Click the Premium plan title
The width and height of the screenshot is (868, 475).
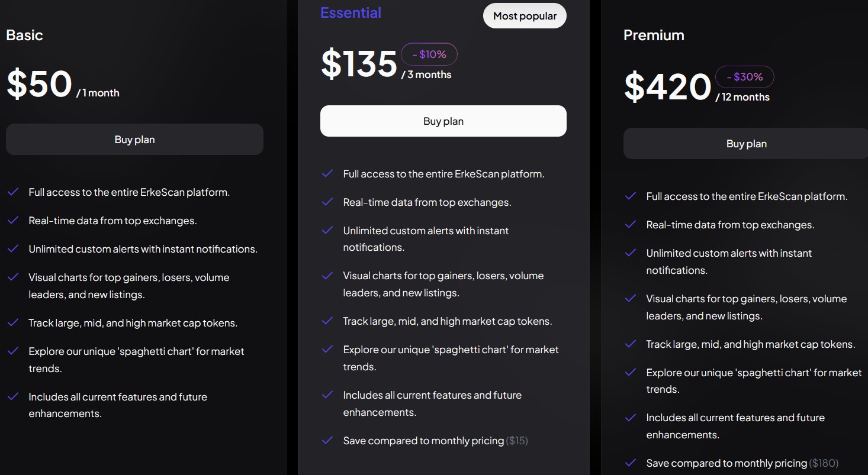[654, 35]
